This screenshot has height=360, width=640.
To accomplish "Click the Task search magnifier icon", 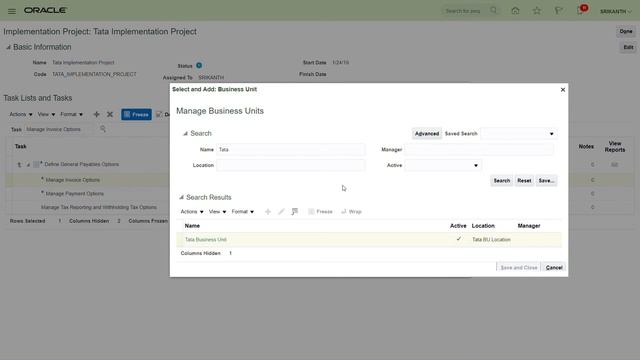I will [x=103, y=129].
